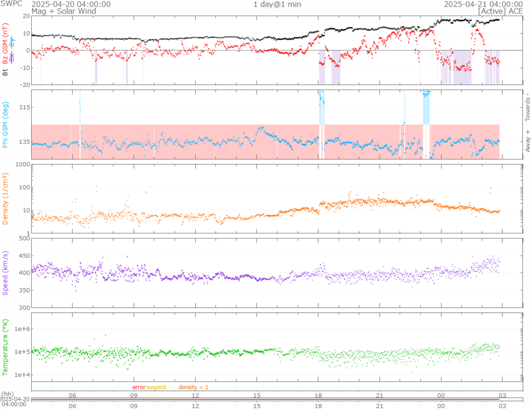Click the 'Towards -' sector label
The image size is (532, 409).
(x=527, y=108)
